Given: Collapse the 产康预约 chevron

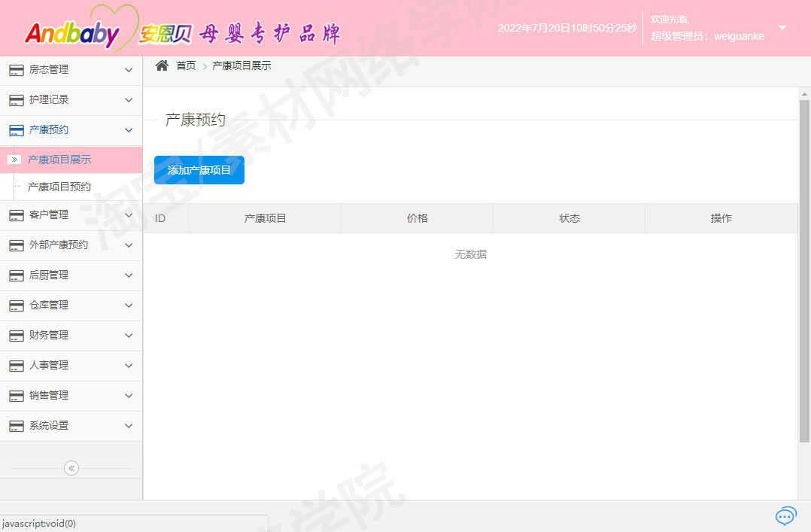Looking at the screenshot, I should tap(129, 130).
